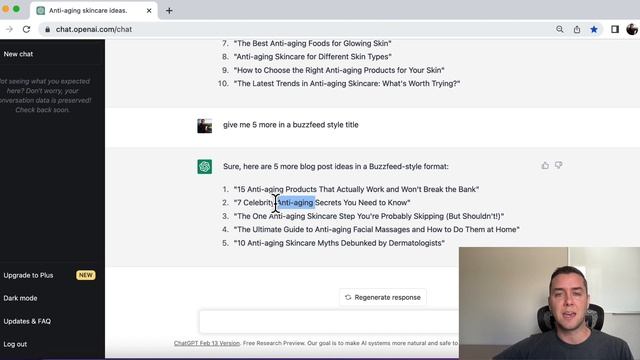Click the share page icon

(577, 29)
